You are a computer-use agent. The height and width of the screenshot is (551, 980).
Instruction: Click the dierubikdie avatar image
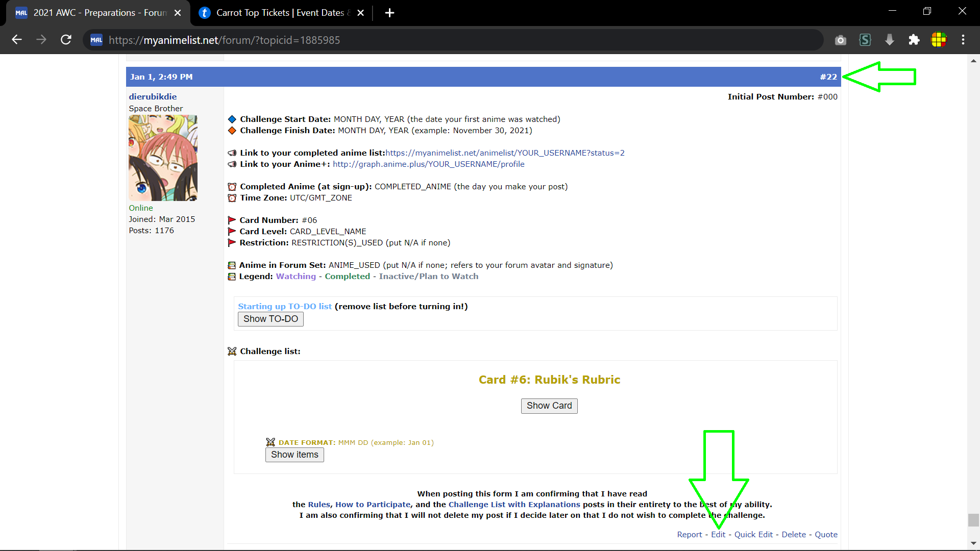(x=163, y=158)
